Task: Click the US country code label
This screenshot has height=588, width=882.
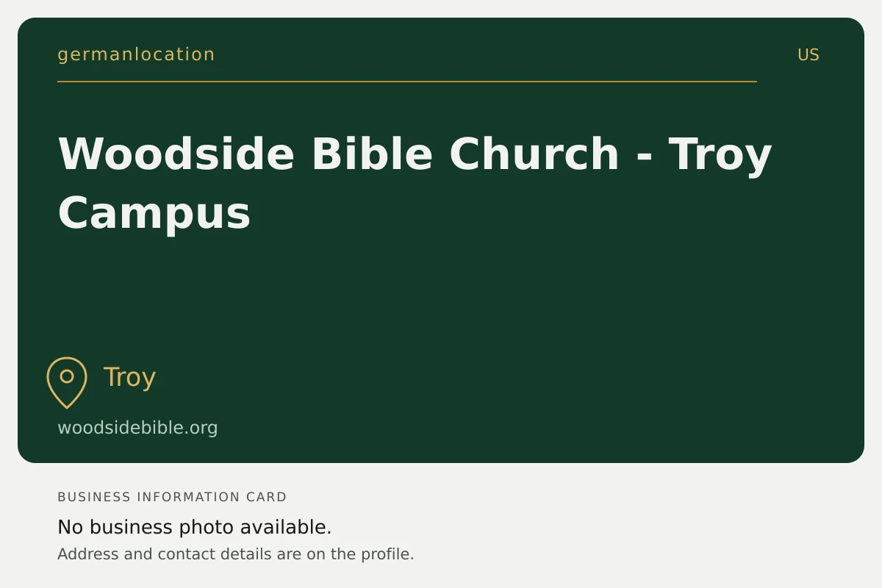Action: (808, 55)
